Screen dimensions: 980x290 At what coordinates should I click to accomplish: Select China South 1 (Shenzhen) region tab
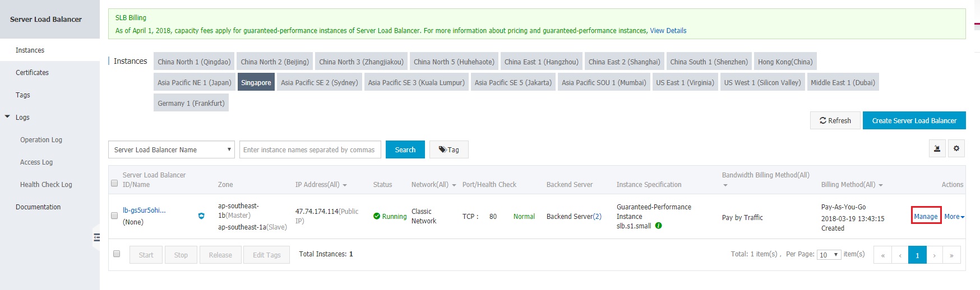(x=709, y=62)
